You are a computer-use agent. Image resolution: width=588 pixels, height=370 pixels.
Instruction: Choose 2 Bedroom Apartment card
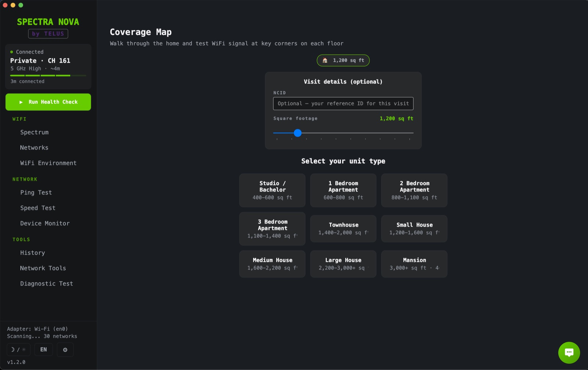coord(414,190)
